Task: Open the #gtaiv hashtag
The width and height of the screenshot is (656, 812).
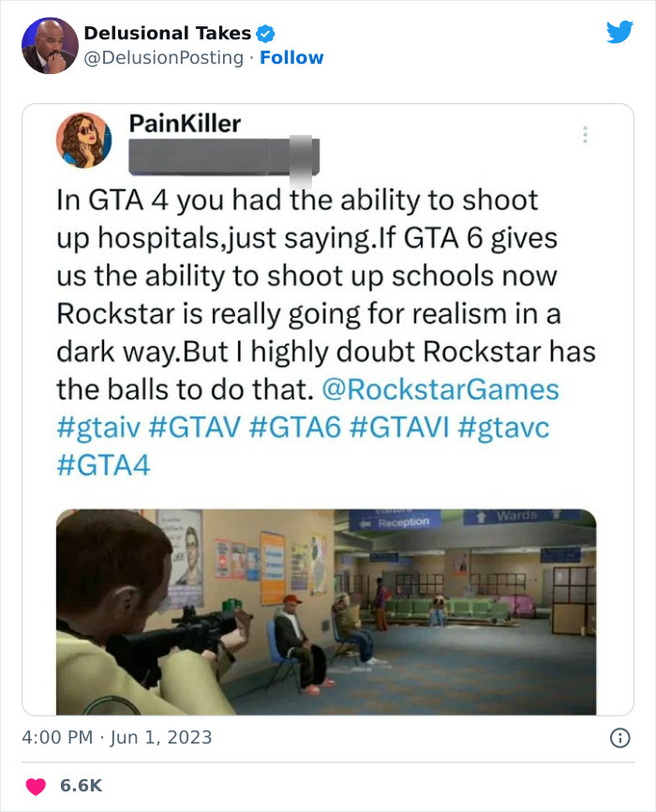Action: pyautogui.click(x=98, y=428)
